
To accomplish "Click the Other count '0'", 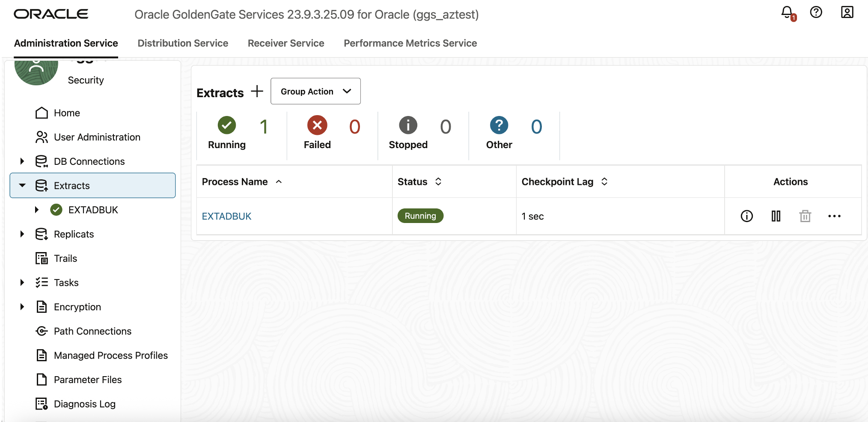I will pos(536,127).
